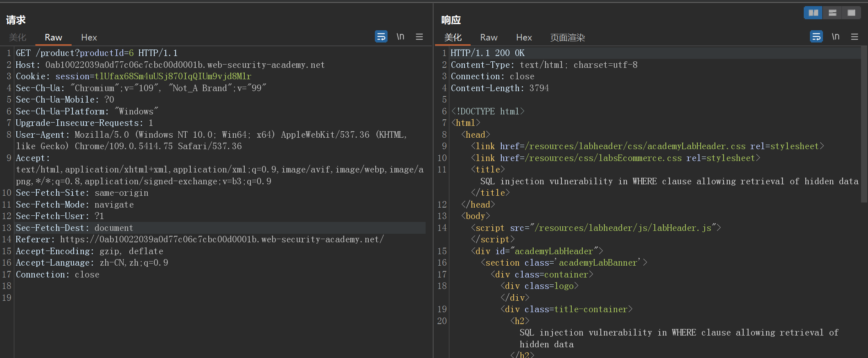Select side-by-side split layout icon

pos(814,13)
